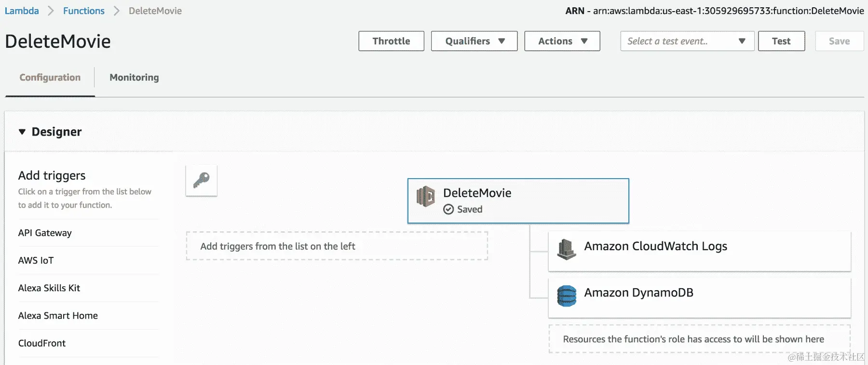Add API Gateway trigger from list

[x=45, y=233]
